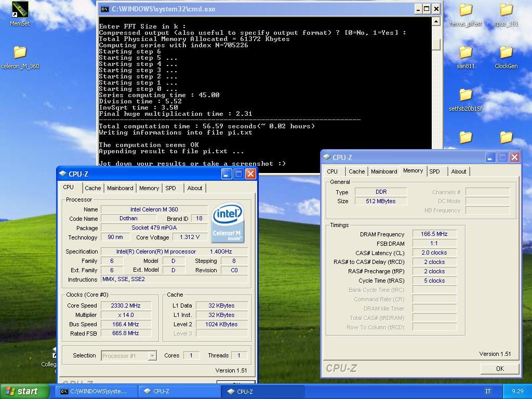Click the Rated FSB value 665.8 MHz

[126, 333]
